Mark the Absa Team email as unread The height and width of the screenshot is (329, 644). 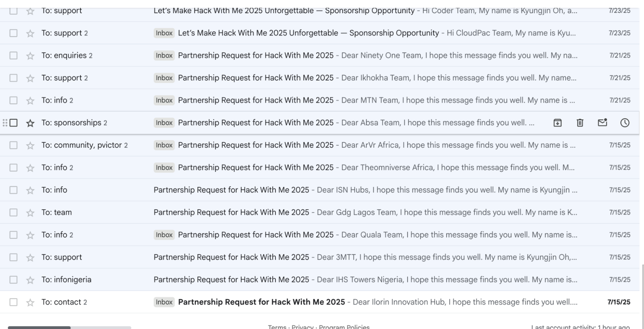pyautogui.click(x=602, y=123)
